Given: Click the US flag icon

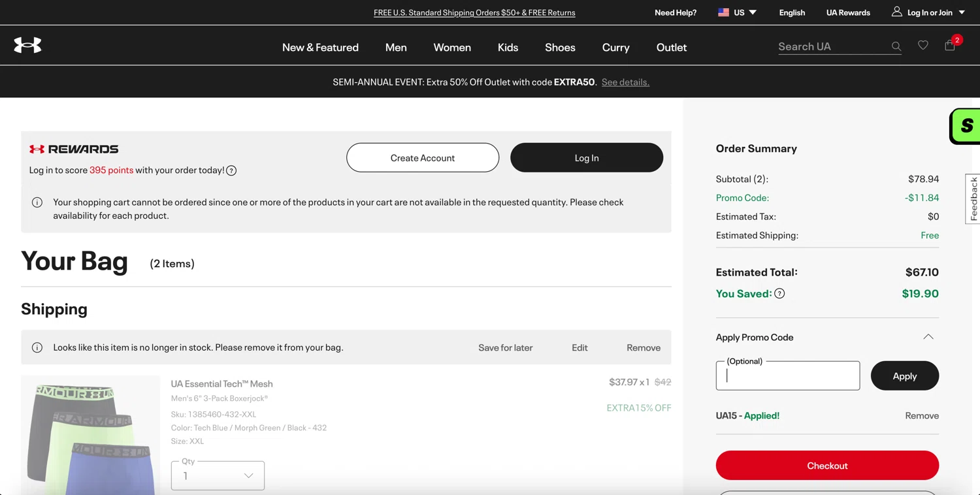Looking at the screenshot, I should point(723,12).
